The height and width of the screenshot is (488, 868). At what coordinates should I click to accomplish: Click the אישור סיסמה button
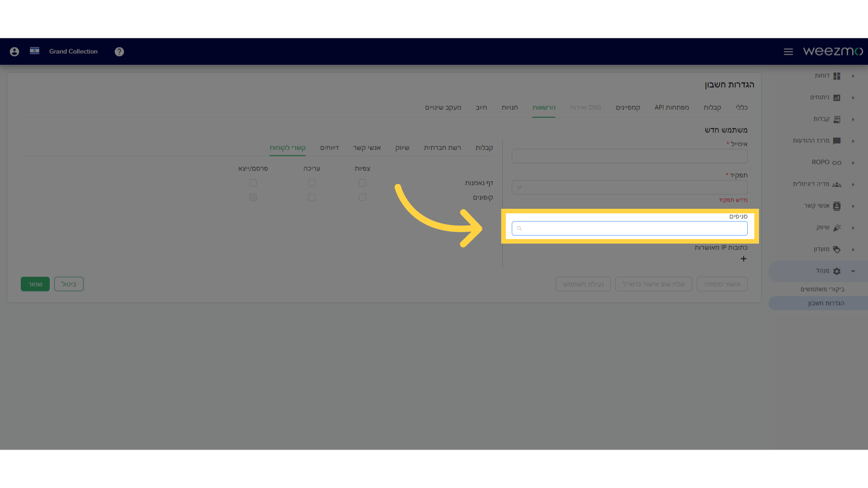(722, 284)
